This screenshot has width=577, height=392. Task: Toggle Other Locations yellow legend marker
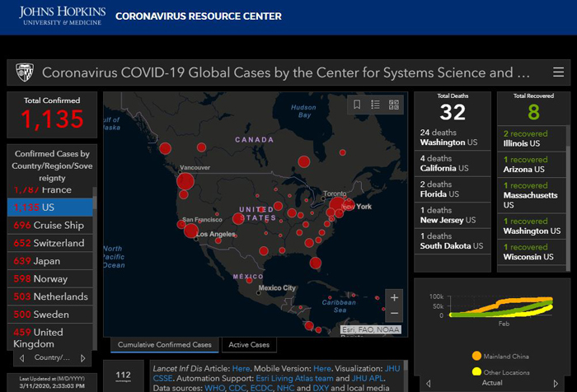click(x=476, y=371)
